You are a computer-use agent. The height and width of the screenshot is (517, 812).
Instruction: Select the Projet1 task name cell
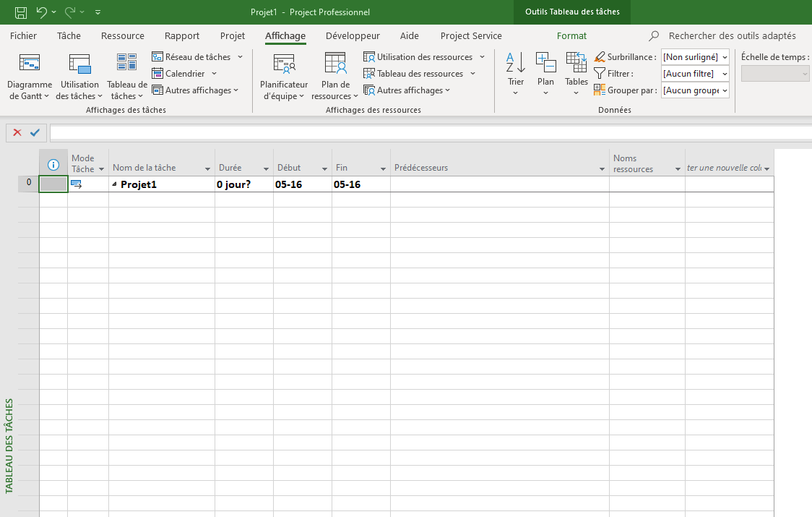tap(162, 184)
